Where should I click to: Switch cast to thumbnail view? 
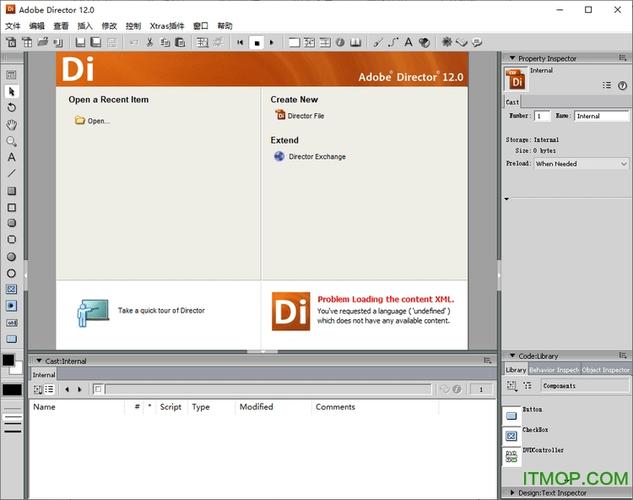(x=38, y=389)
